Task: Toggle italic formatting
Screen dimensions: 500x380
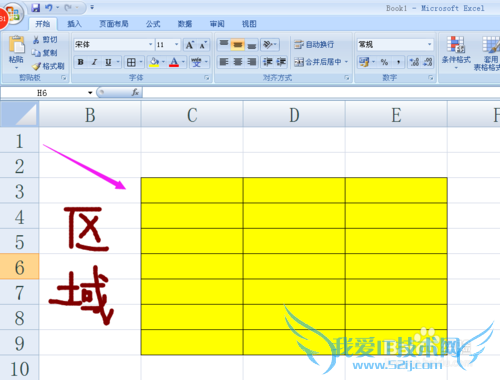Action: [95, 62]
